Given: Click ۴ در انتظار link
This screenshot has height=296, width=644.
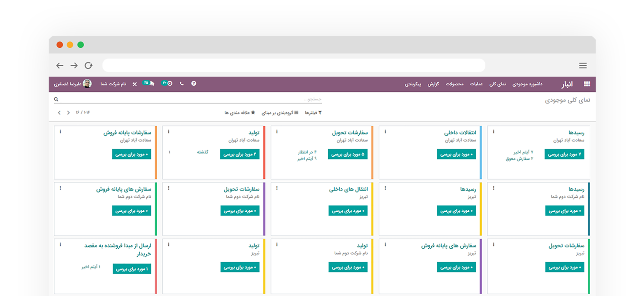Looking at the screenshot, I should tap(307, 152).
